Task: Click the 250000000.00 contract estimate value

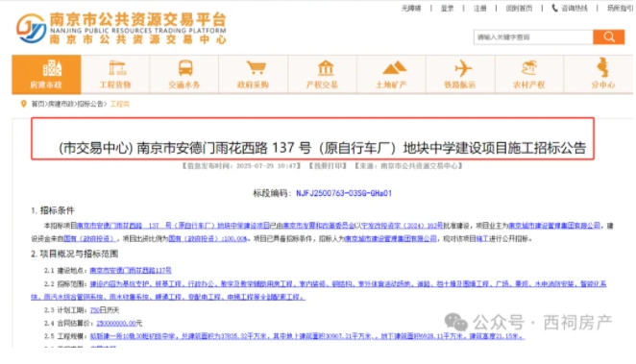Action: (116, 324)
